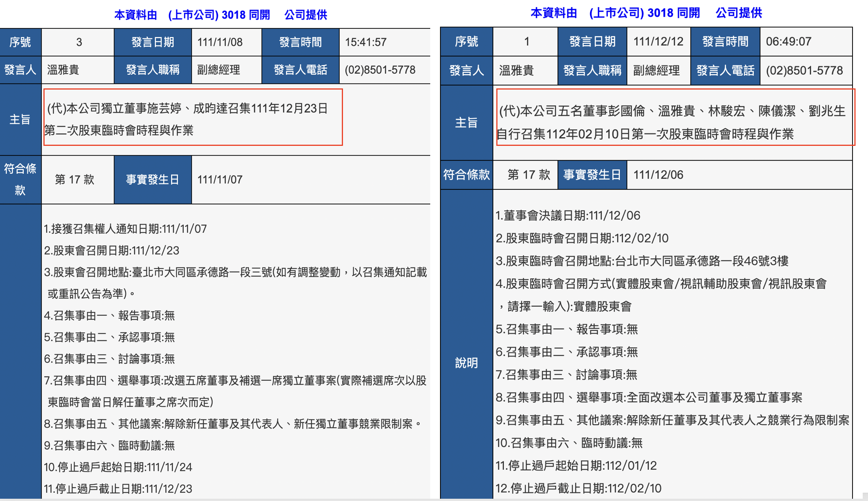The image size is (868, 501).
Task: Select spokesperson name '溫雅貴' in left table
Action: (x=63, y=70)
